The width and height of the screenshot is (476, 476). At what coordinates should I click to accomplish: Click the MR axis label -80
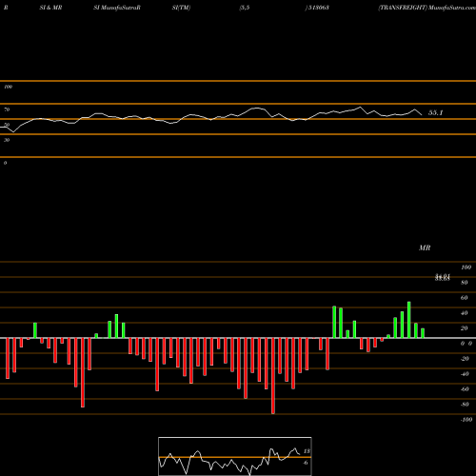pos(465,405)
